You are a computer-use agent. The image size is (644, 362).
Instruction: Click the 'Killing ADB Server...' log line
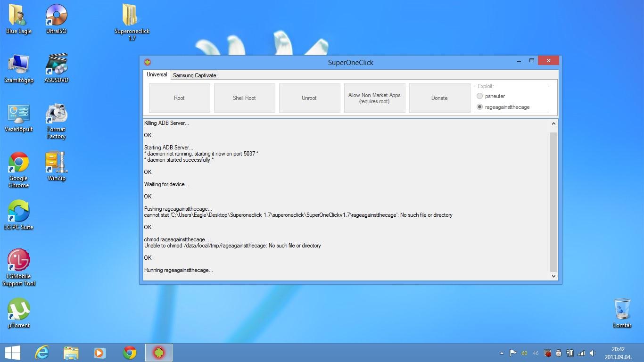166,123
